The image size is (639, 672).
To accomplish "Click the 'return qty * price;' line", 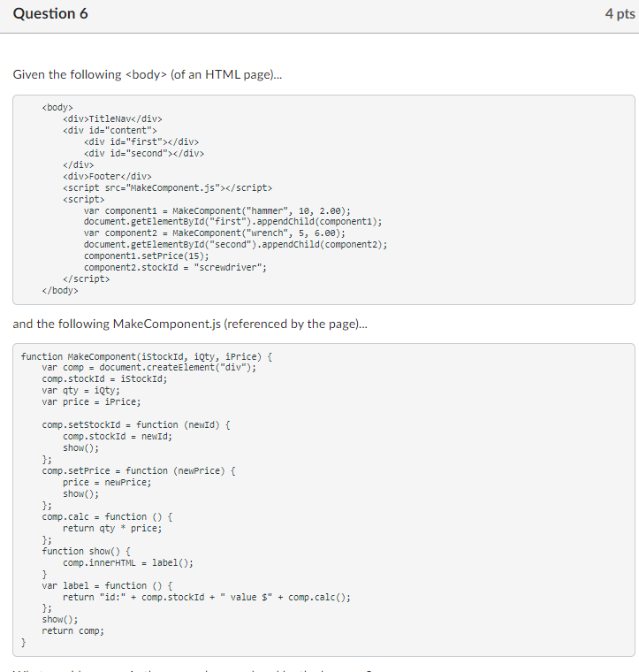I will 112,529.
